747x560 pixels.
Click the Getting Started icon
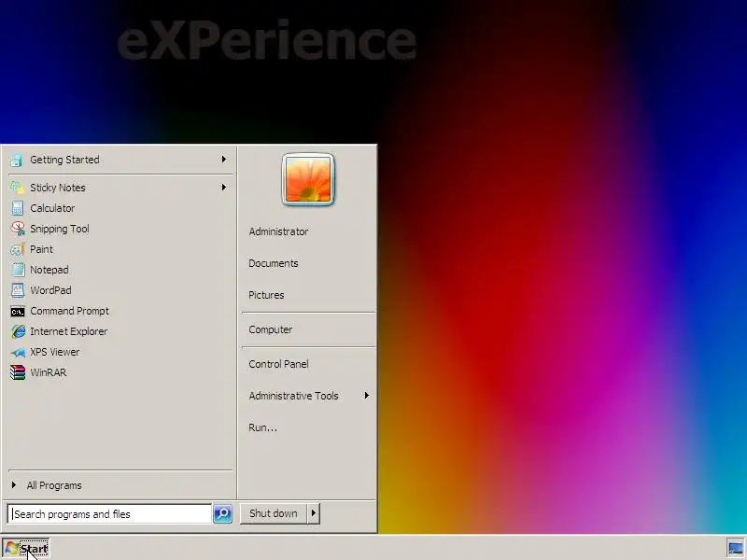pyautogui.click(x=16, y=160)
